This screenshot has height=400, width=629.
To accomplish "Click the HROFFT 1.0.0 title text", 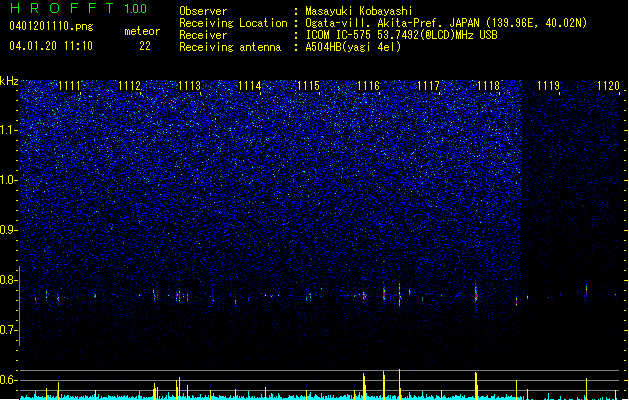I will pos(78,8).
